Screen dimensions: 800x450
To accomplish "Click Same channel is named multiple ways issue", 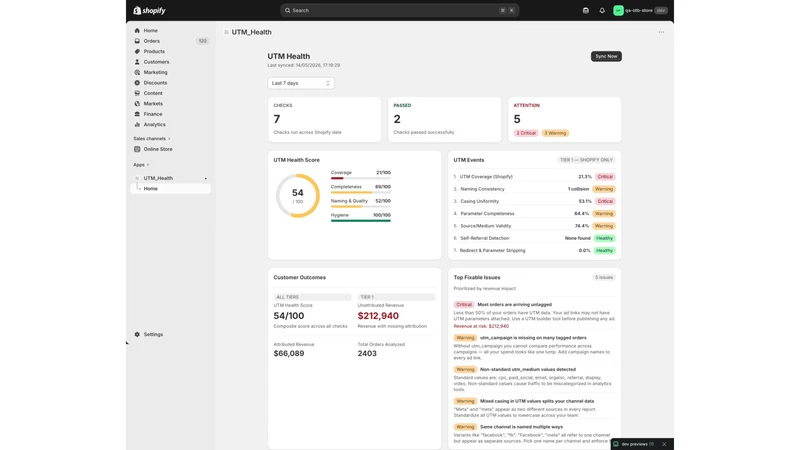I will 521,427.
